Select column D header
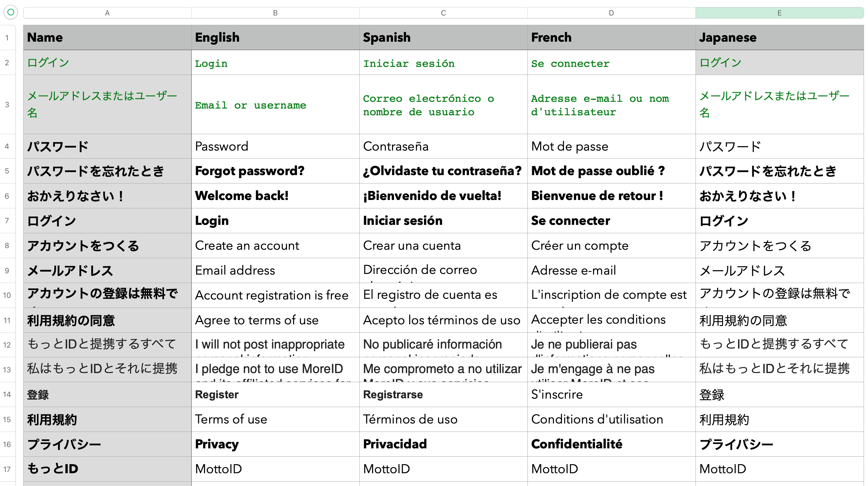 [x=611, y=13]
